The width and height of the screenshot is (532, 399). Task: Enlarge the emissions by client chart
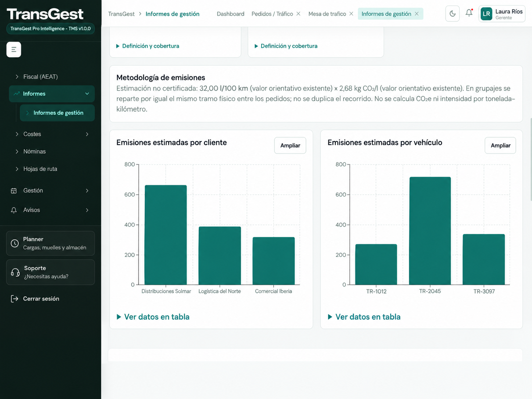click(x=290, y=145)
